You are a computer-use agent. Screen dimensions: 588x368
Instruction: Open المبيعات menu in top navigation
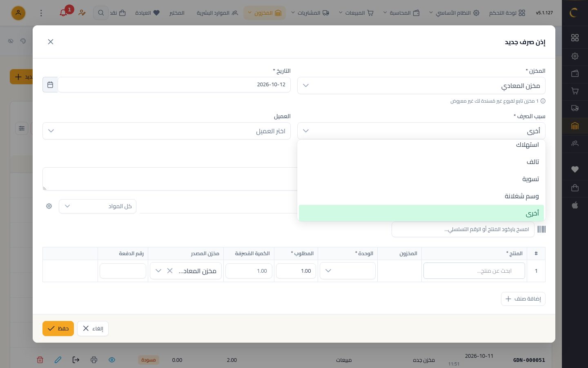356,13
